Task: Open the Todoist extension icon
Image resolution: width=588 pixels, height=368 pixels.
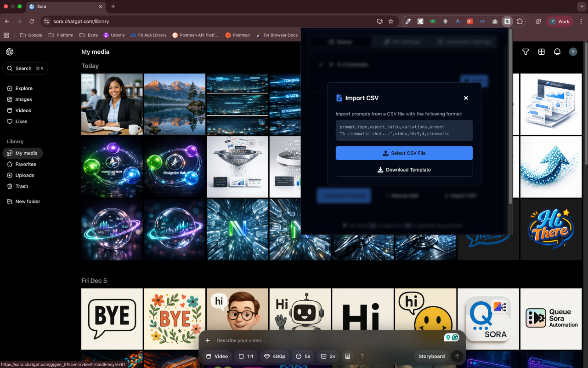Action: (470, 21)
